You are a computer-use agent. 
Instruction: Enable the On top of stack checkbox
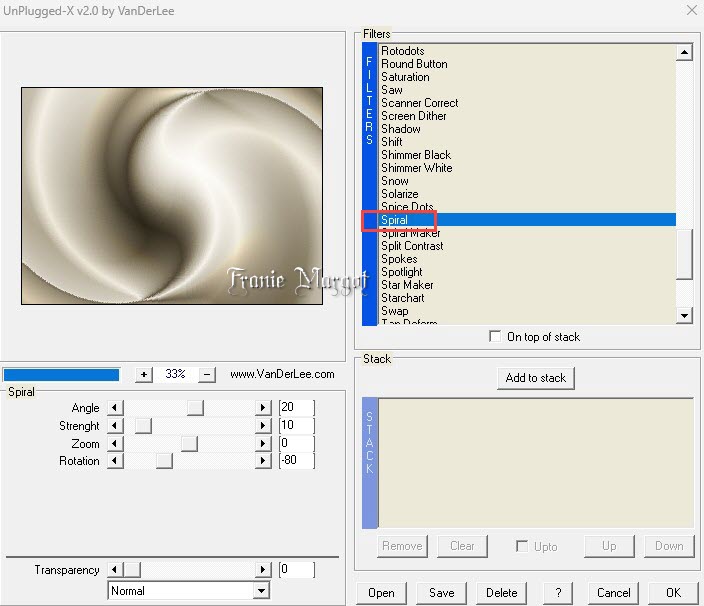tap(495, 336)
